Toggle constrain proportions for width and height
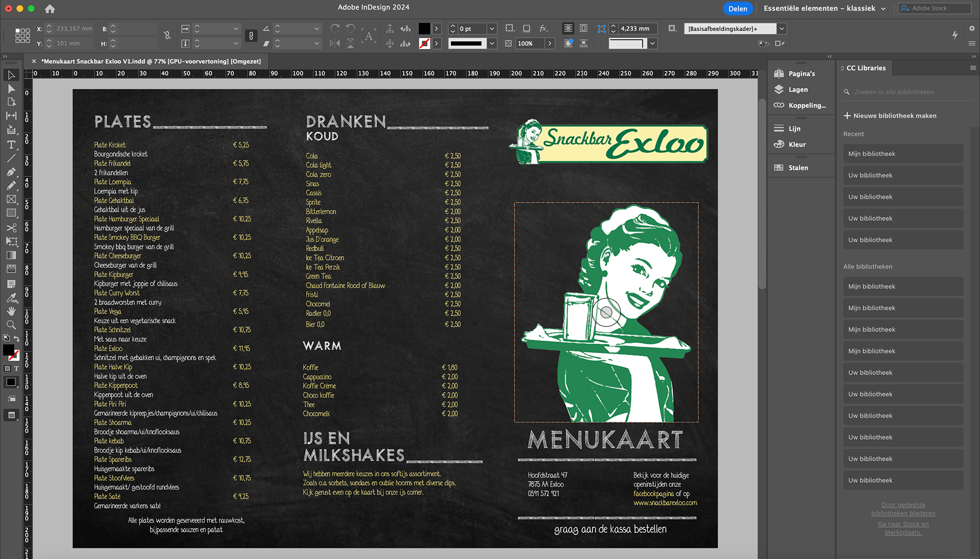Viewport: 980px width, 559px height. (x=167, y=35)
